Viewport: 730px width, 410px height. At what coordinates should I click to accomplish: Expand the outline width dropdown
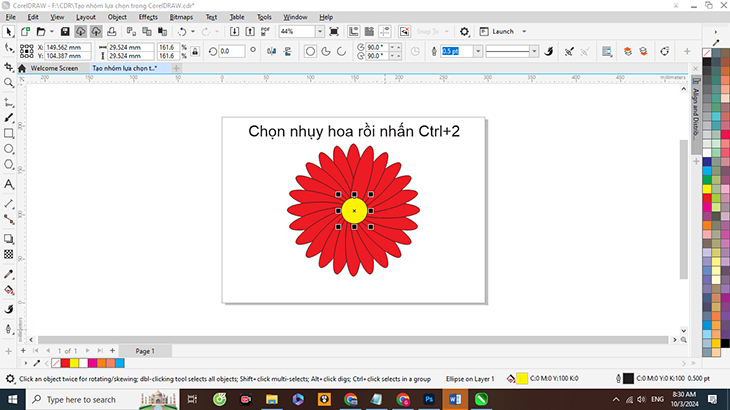[478, 51]
